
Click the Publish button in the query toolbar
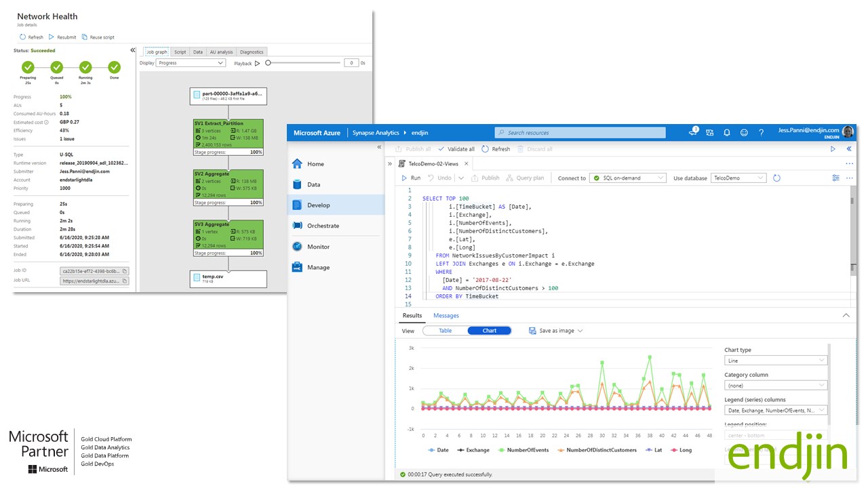(485, 178)
